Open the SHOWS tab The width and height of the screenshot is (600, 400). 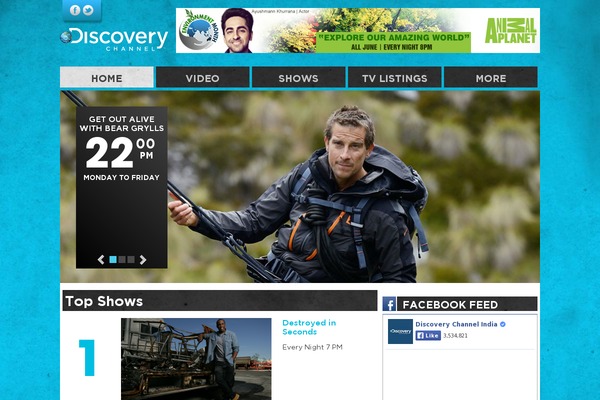[x=298, y=77]
